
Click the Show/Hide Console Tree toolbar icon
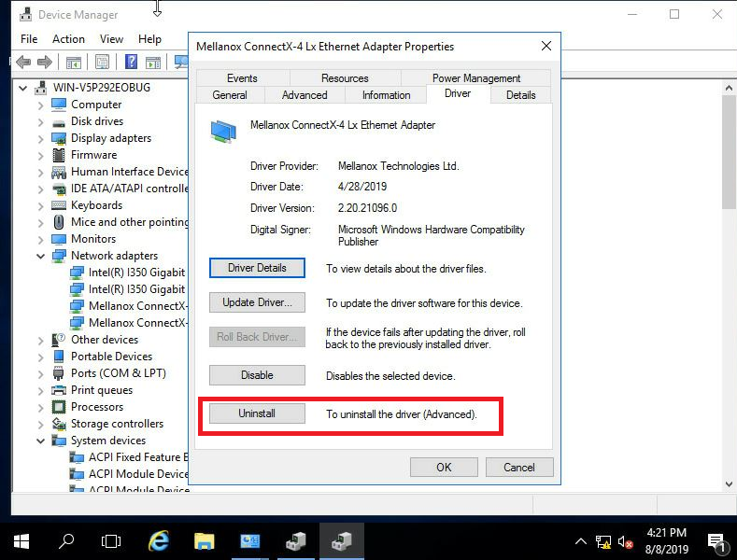(x=74, y=62)
